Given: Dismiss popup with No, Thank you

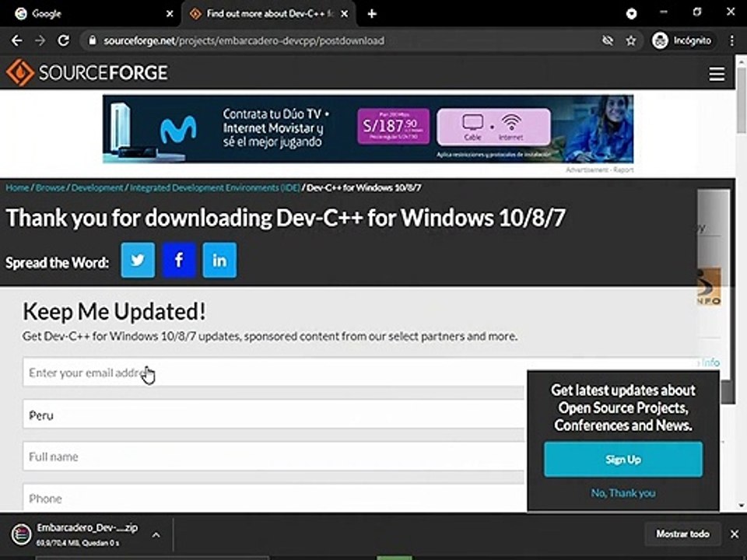Looking at the screenshot, I should click(x=623, y=493).
